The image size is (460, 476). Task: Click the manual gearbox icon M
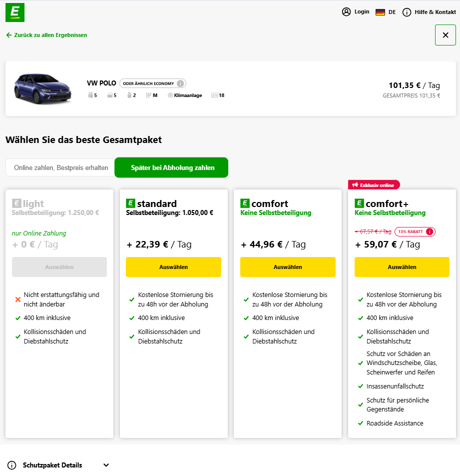pos(148,95)
